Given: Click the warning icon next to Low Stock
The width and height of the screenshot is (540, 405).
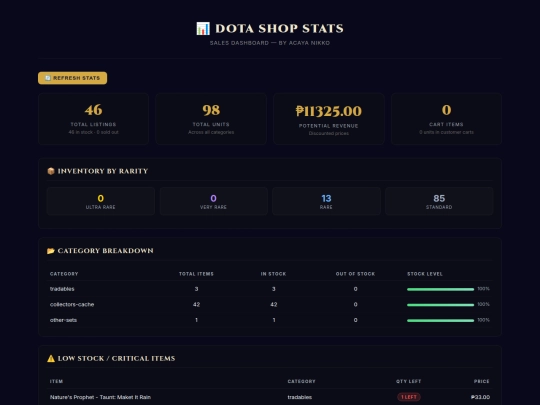Looking at the screenshot, I should click(x=51, y=359).
